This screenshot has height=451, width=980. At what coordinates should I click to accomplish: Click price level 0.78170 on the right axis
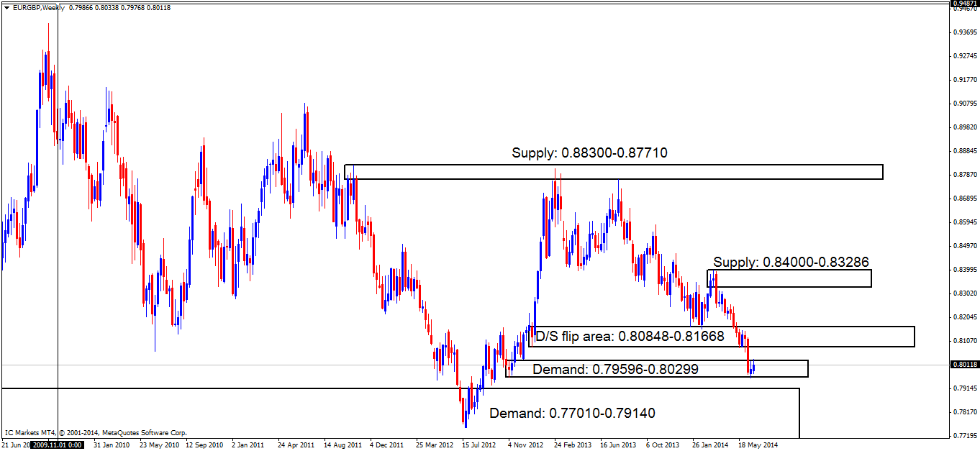click(963, 412)
